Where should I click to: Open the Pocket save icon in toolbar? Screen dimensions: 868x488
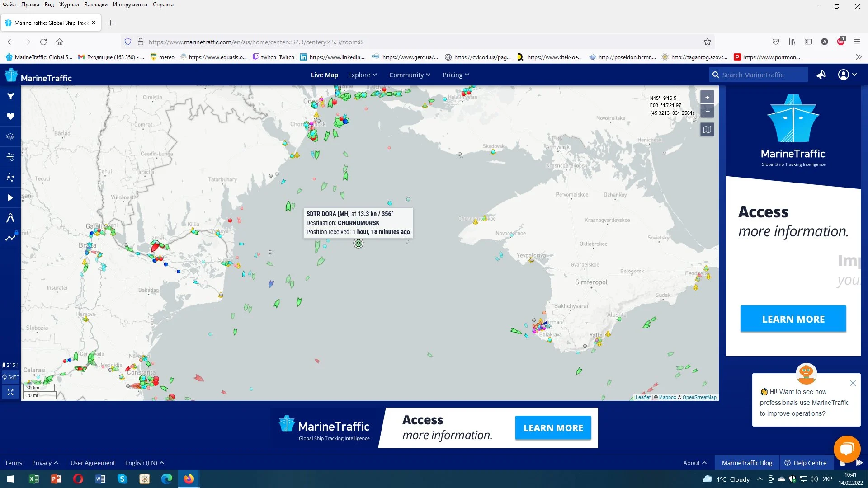[x=776, y=42]
